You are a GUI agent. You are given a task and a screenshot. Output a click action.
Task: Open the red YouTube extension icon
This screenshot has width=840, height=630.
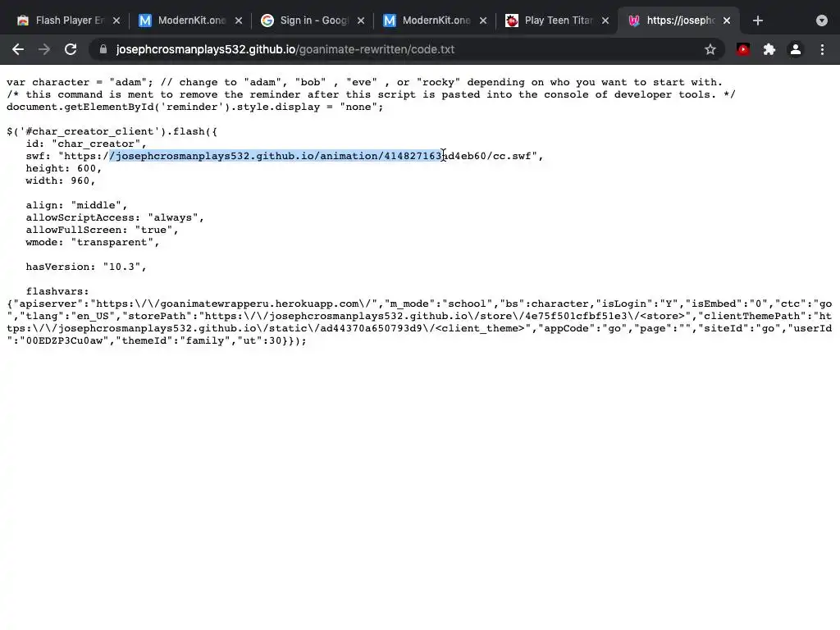(x=743, y=49)
